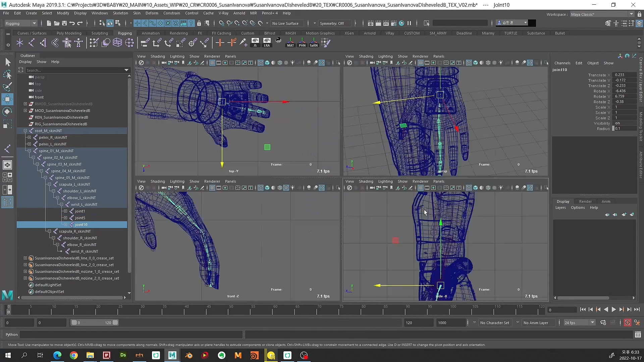Click the Animation tab in toolbar

pyautogui.click(x=150, y=33)
